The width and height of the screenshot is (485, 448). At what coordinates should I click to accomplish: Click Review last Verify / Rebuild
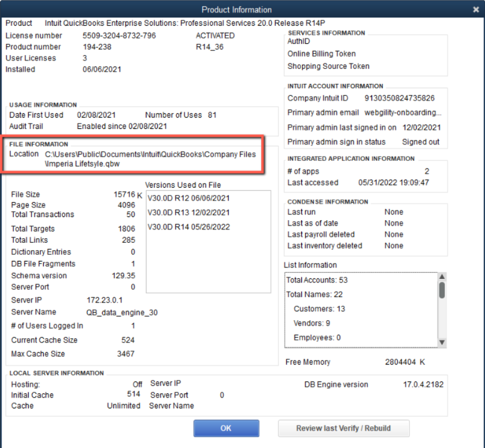coord(343,428)
